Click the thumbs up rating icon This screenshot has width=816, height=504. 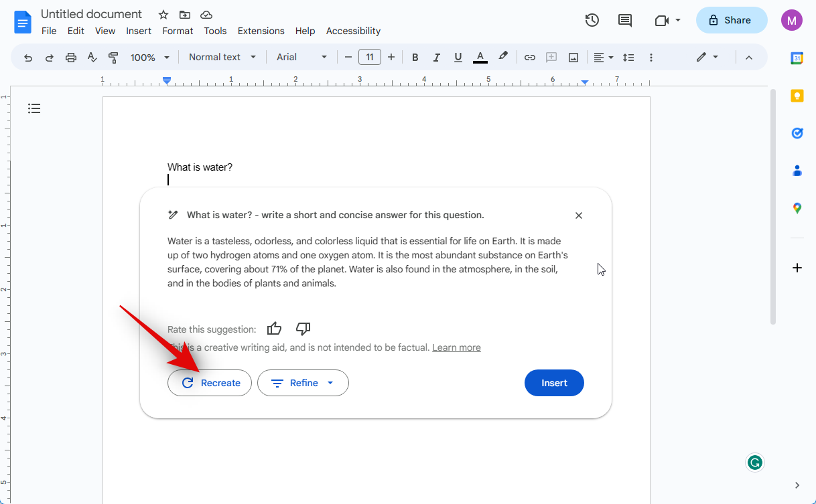[x=274, y=329]
